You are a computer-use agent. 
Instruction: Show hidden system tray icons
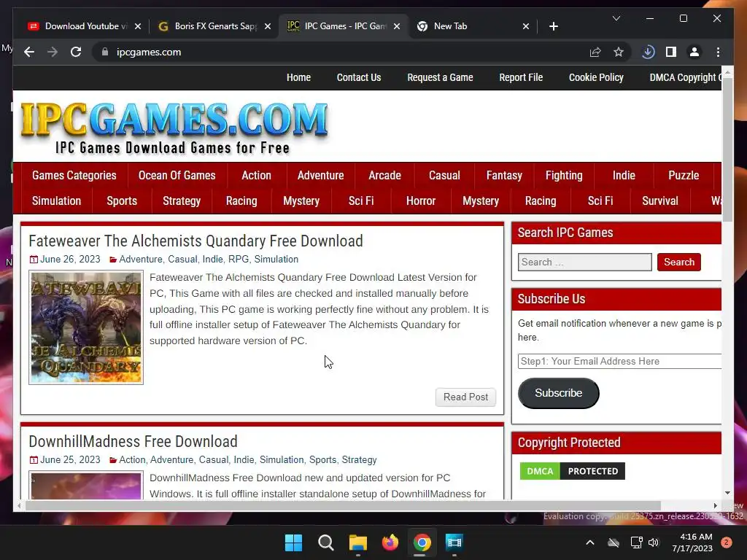click(x=589, y=542)
